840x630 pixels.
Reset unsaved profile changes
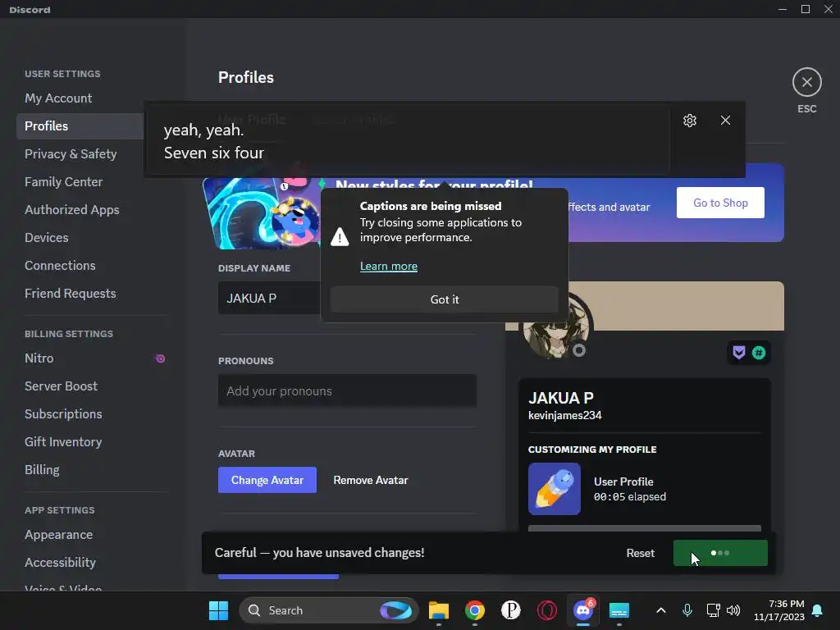pyautogui.click(x=640, y=553)
